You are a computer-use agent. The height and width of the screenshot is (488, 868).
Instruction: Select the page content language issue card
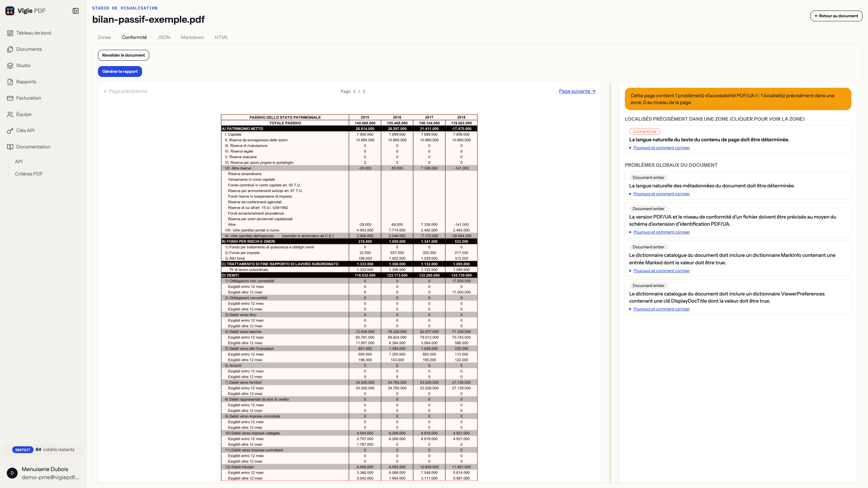point(738,139)
